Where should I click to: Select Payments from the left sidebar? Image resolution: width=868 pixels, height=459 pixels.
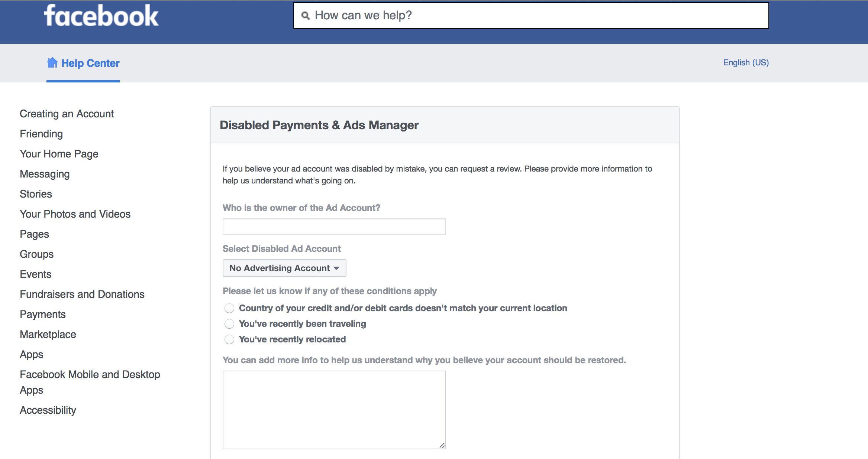coord(43,314)
